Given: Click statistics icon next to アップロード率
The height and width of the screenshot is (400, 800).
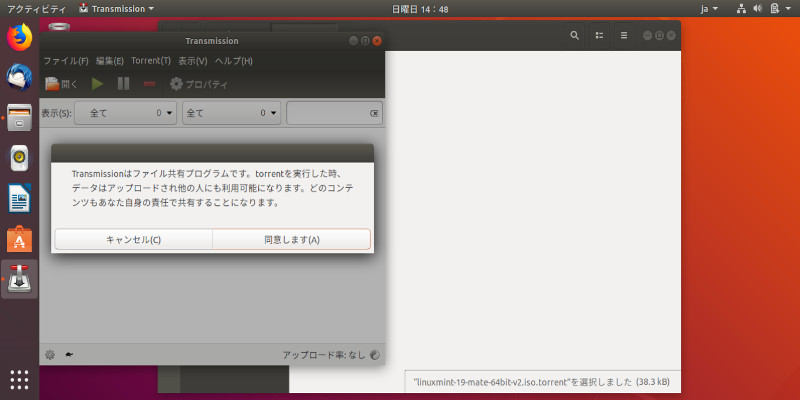Looking at the screenshot, I should click(374, 355).
